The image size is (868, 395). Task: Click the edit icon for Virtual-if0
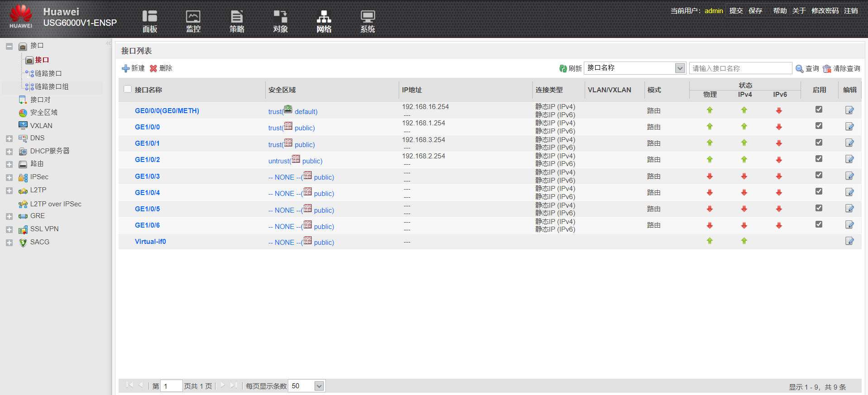[x=849, y=241]
